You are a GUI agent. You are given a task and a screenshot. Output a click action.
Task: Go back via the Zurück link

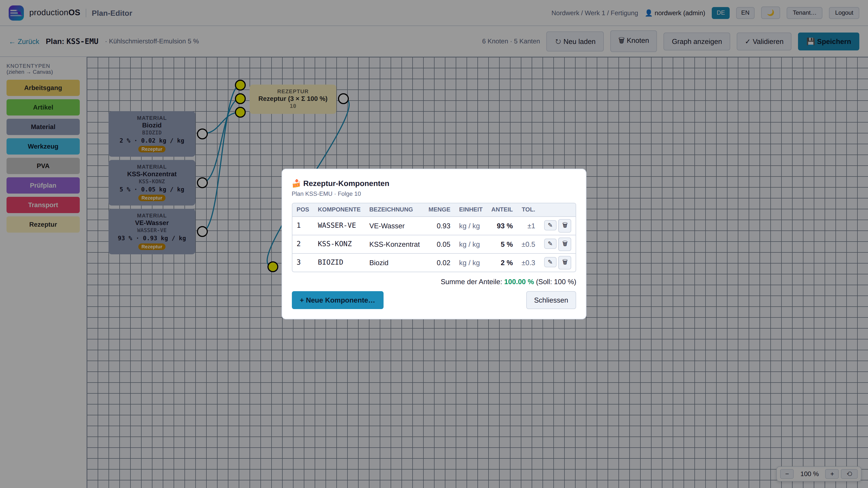pyautogui.click(x=24, y=41)
